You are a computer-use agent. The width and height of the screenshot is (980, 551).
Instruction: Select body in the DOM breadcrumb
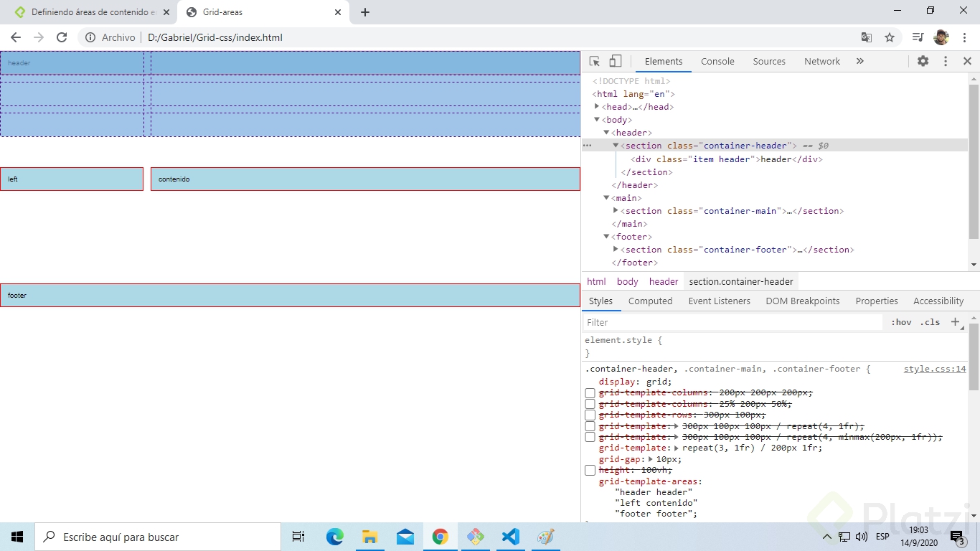point(627,281)
